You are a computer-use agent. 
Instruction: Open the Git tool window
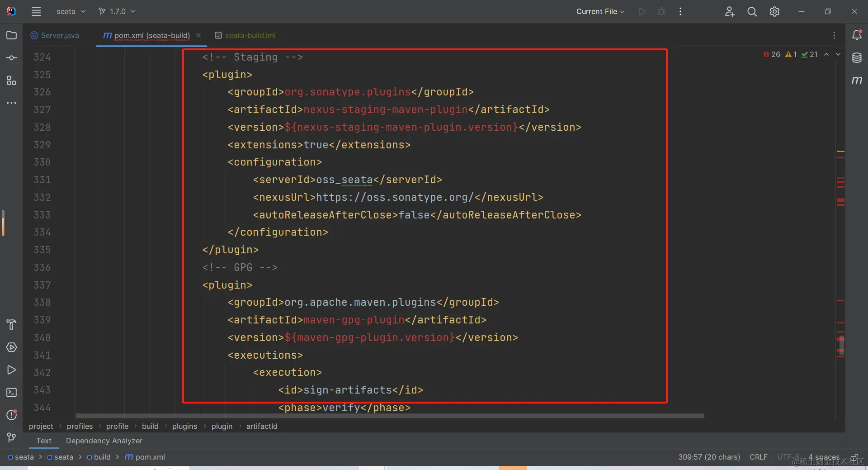[x=12, y=437]
